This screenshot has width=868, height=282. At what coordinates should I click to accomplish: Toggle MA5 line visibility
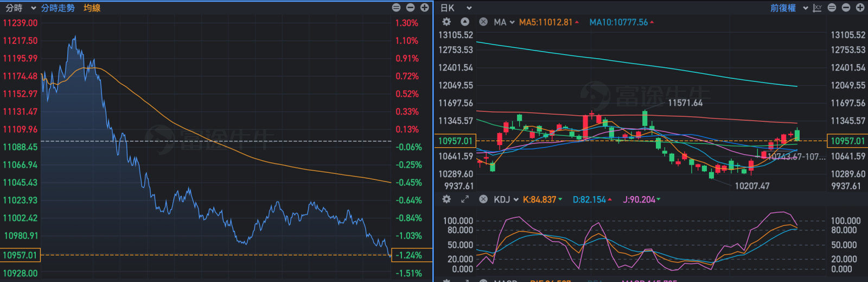pyautogui.click(x=548, y=22)
